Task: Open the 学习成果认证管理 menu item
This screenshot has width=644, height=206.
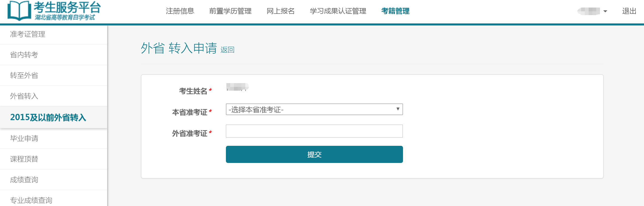Action: (x=338, y=11)
